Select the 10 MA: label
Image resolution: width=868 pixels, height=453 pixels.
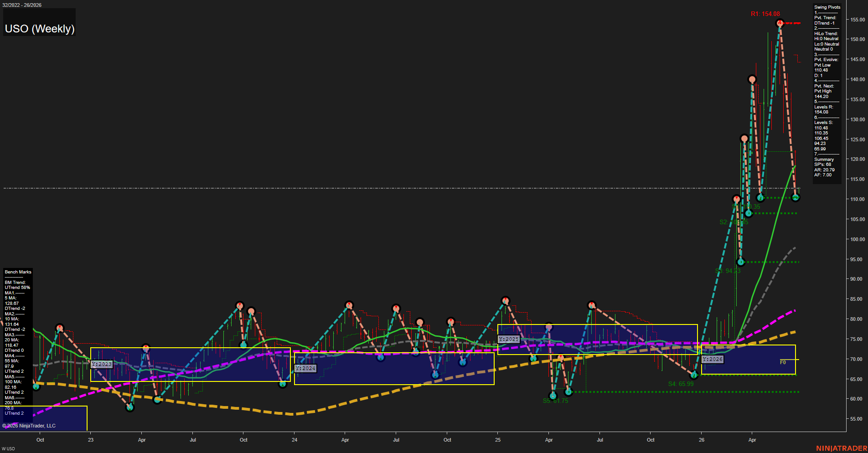pos(11,319)
